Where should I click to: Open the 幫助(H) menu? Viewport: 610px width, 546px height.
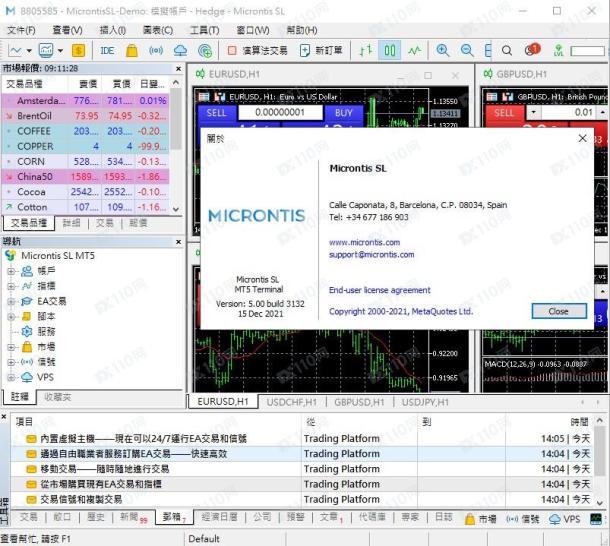pyautogui.click(x=301, y=30)
